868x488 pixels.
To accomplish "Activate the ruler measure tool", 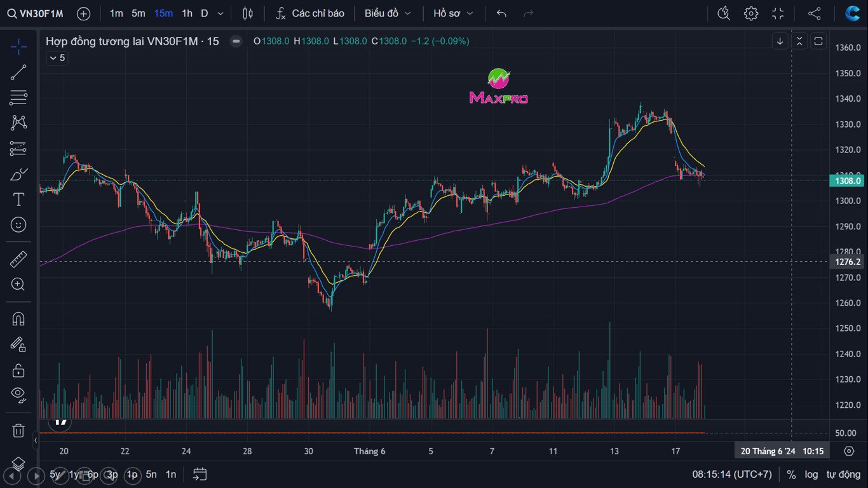I will pos(18,259).
